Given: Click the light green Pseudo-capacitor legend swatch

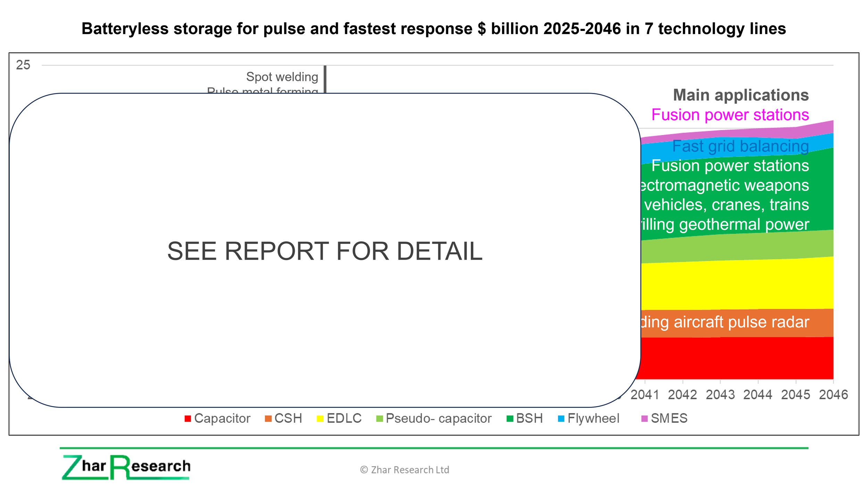Looking at the screenshot, I should [379, 419].
